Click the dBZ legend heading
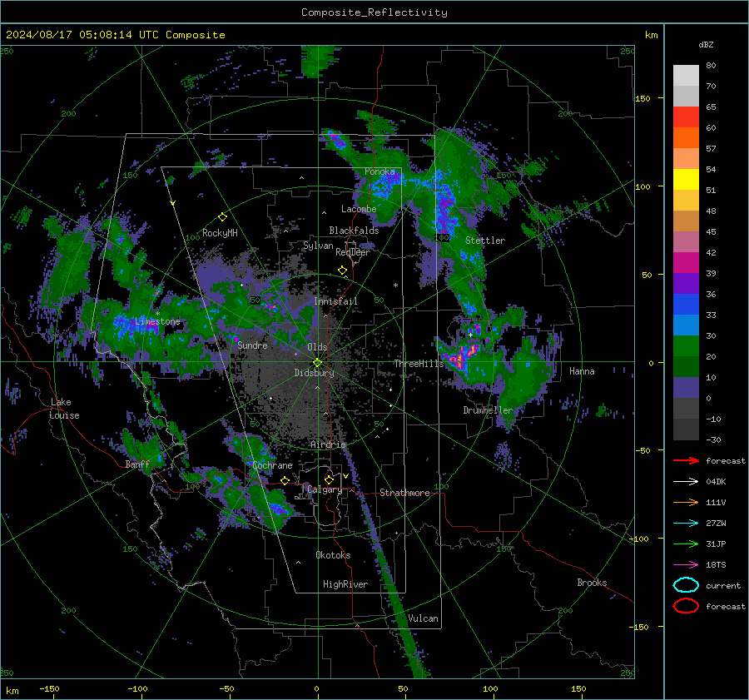749x700 pixels. pyautogui.click(x=706, y=44)
